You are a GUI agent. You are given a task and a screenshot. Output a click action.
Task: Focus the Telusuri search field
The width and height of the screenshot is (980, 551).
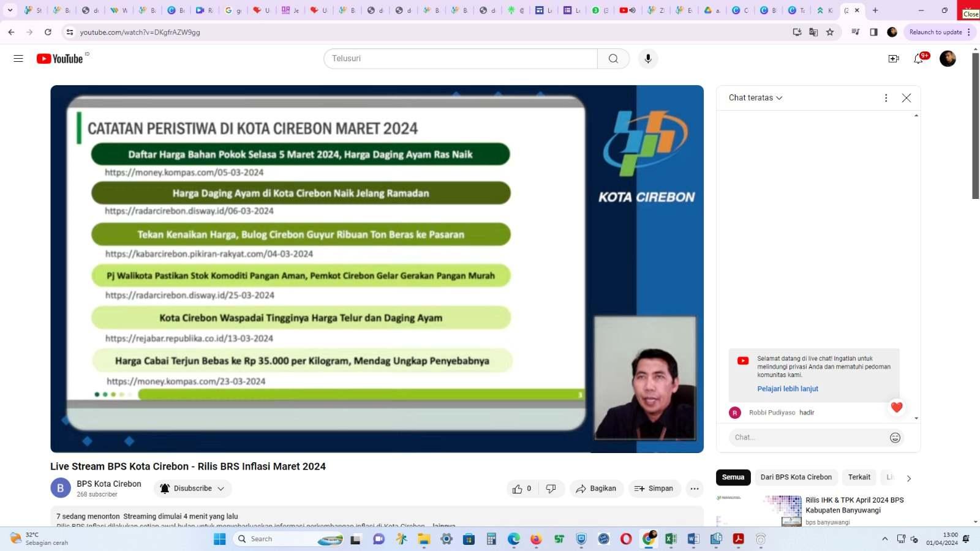pyautogui.click(x=461, y=59)
